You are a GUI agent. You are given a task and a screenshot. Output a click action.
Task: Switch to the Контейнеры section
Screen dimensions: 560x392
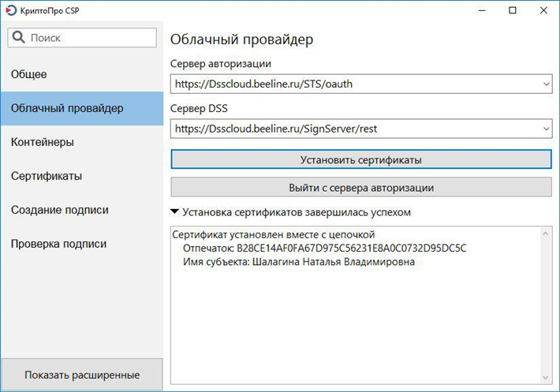pyautogui.click(x=82, y=142)
